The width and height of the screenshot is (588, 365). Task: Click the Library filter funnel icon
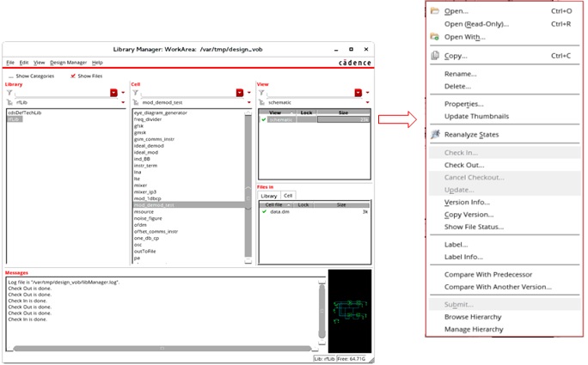(x=9, y=93)
